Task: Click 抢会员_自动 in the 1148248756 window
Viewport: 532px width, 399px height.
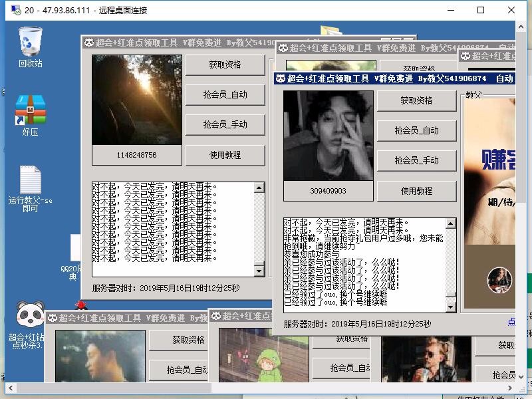Action: coord(225,94)
